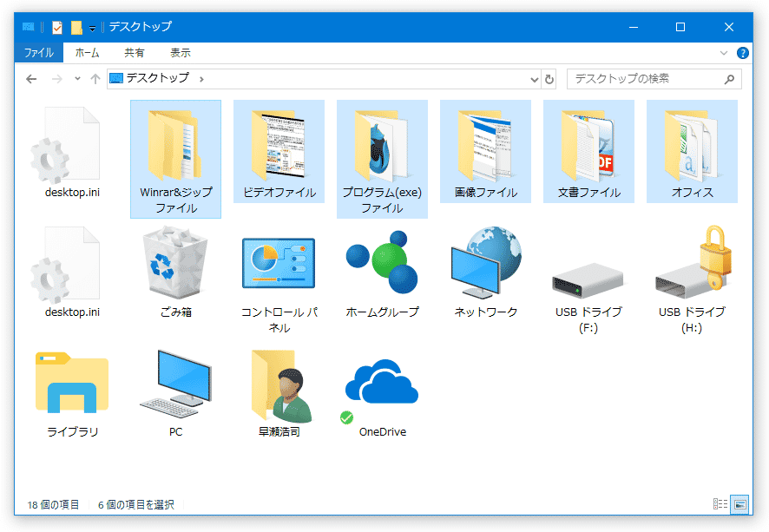This screenshot has height=532, width=769.
Task: Open the ファイル menu tab
Action: click(x=39, y=53)
